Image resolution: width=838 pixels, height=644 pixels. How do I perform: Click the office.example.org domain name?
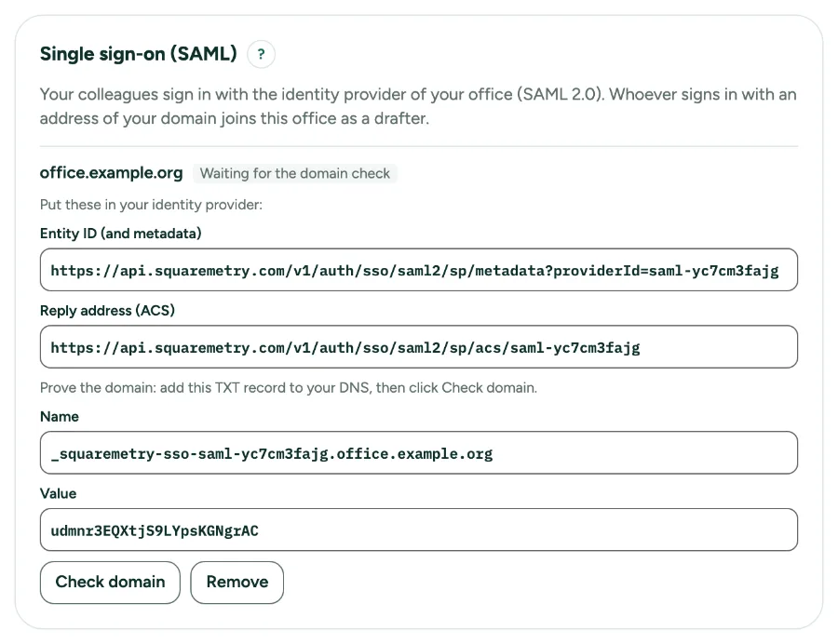[x=111, y=173]
